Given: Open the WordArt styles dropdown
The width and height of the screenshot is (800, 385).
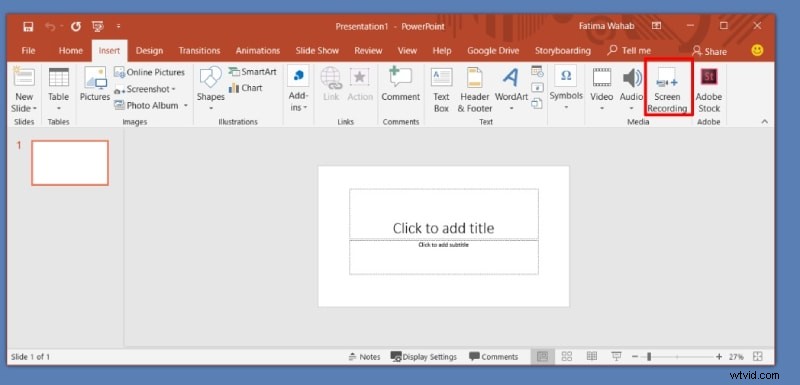Looking at the screenshot, I should click(x=511, y=89).
